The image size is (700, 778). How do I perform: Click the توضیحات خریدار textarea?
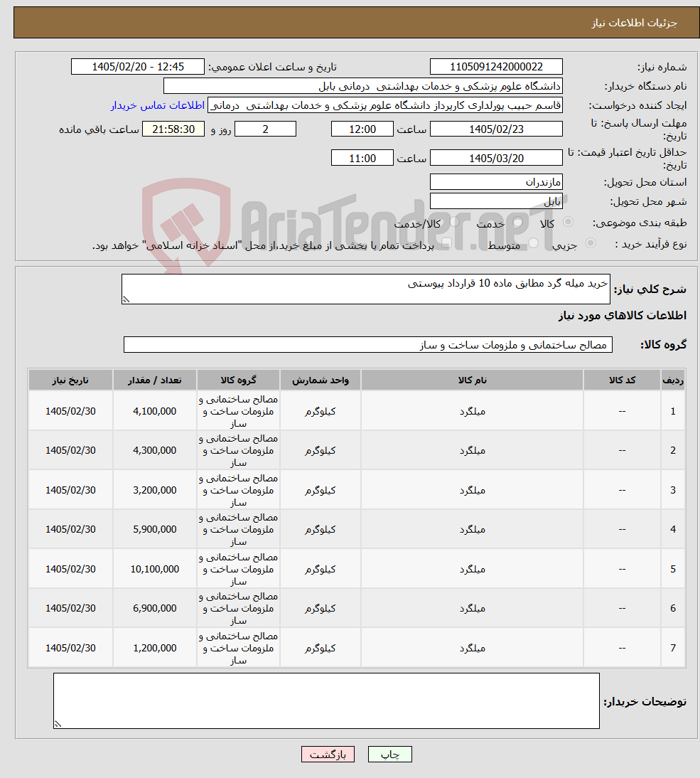[x=326, y=700]
